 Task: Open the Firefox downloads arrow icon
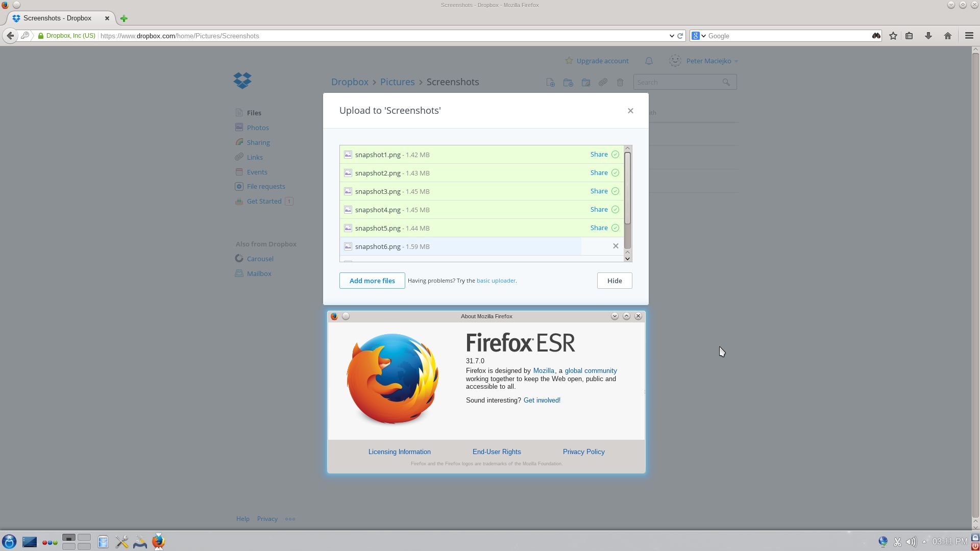pyautogui.click(x=928, y=36)
